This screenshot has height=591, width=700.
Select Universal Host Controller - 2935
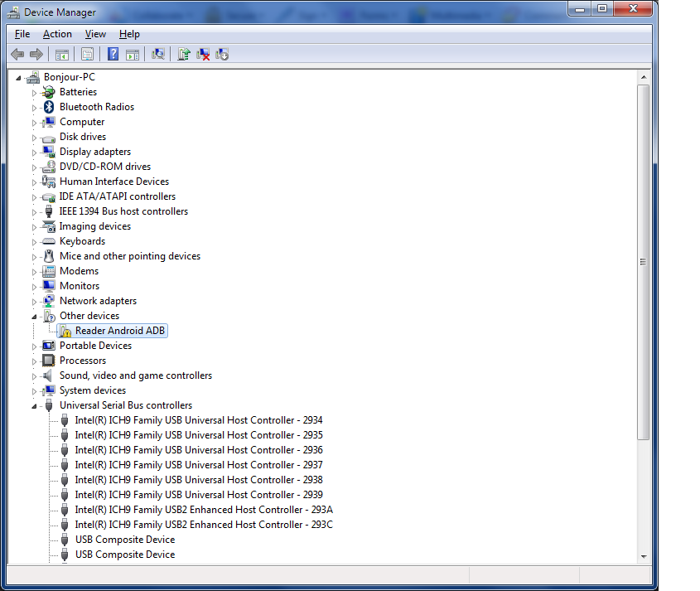click(199, 435)
